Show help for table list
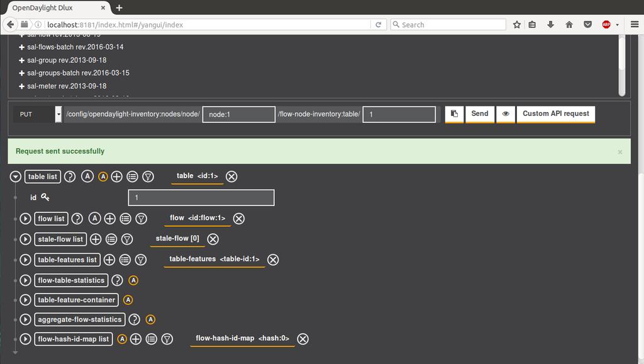The height and width of the screenshot is (364, 644). point(70,176)
